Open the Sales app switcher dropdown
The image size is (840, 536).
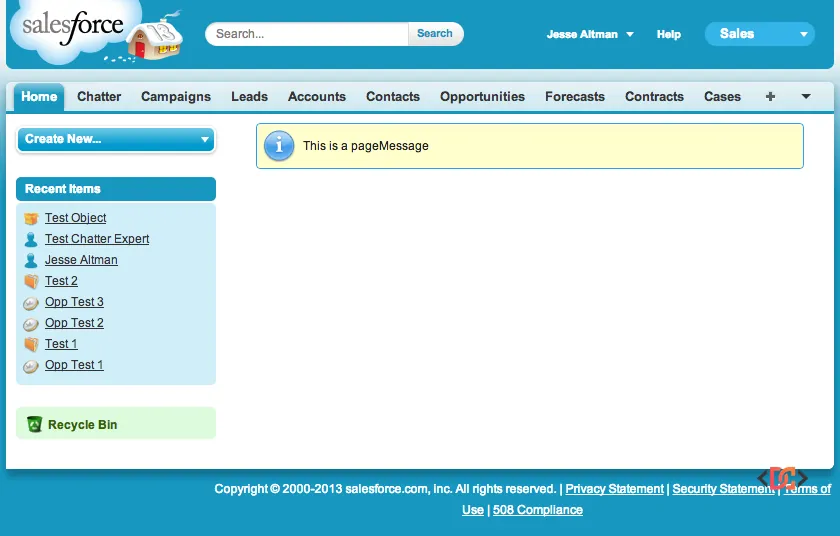[x=760, y=34]
